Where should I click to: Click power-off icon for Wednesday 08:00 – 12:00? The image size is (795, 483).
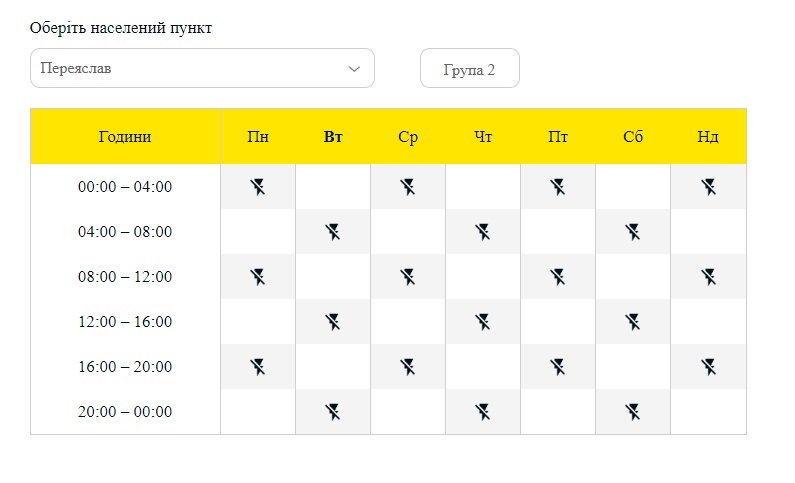point(408,277)
